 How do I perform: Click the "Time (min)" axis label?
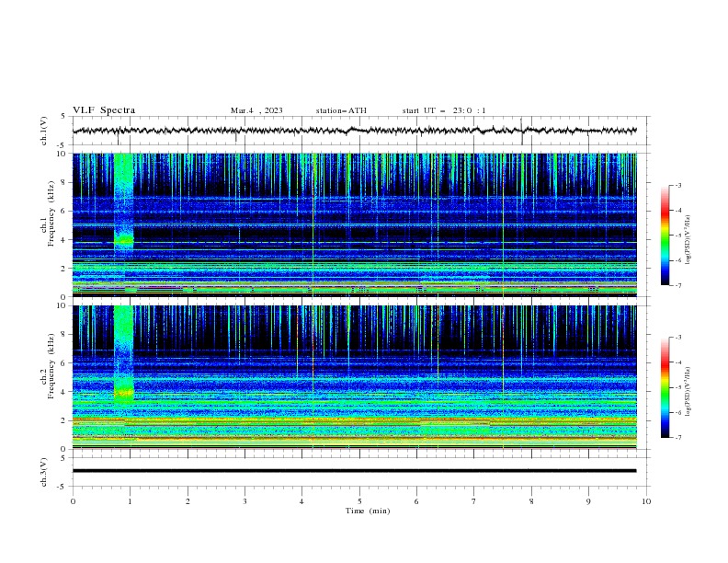pyautogui.click(x=368, y=511)
